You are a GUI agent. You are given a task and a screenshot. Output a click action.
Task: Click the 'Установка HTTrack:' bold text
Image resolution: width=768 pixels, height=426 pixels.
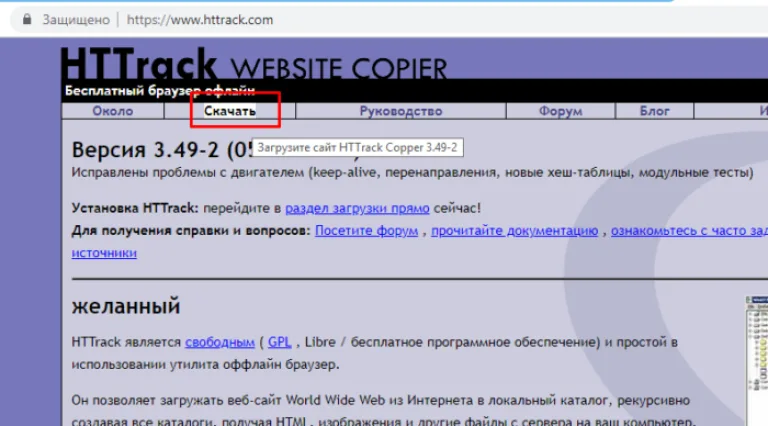tap(135, 208)
